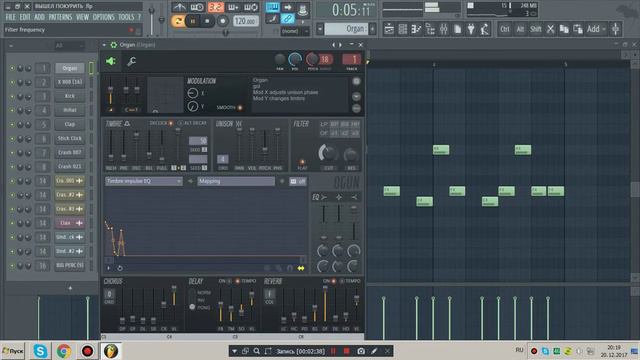This screenshot has width=640, height=360.
Task: Add new pattern with plus button
Action: [372, 29]
